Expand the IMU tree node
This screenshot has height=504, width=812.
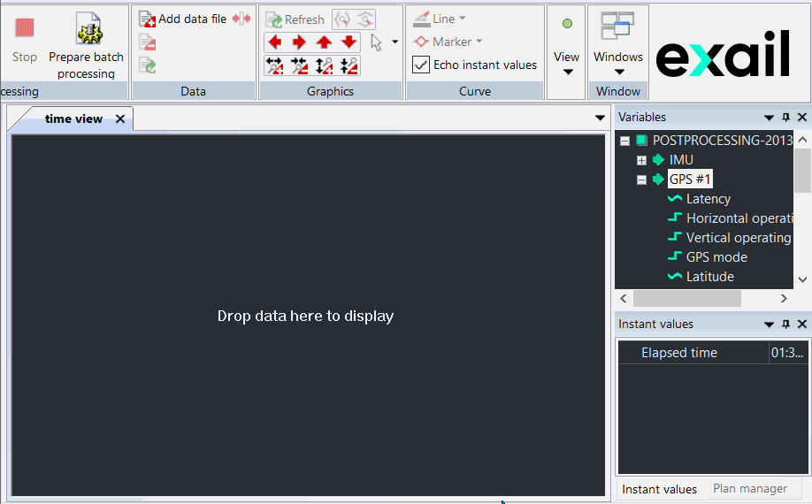642,160
